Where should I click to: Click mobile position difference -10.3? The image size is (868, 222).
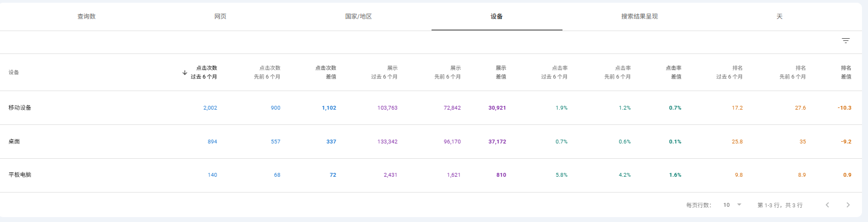coord(845,108)
